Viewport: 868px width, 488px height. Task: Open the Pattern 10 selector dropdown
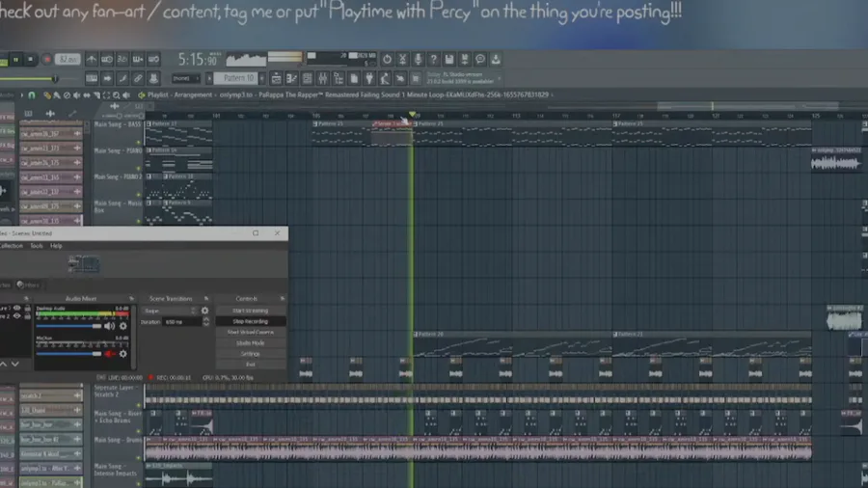point(238,78)
